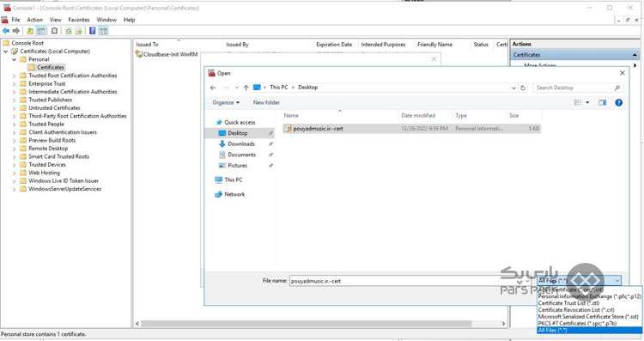Choose Certificate Trust List (*.stl) option
The width and height of the screenshot is (644, 341).
(x=589, y=303)
